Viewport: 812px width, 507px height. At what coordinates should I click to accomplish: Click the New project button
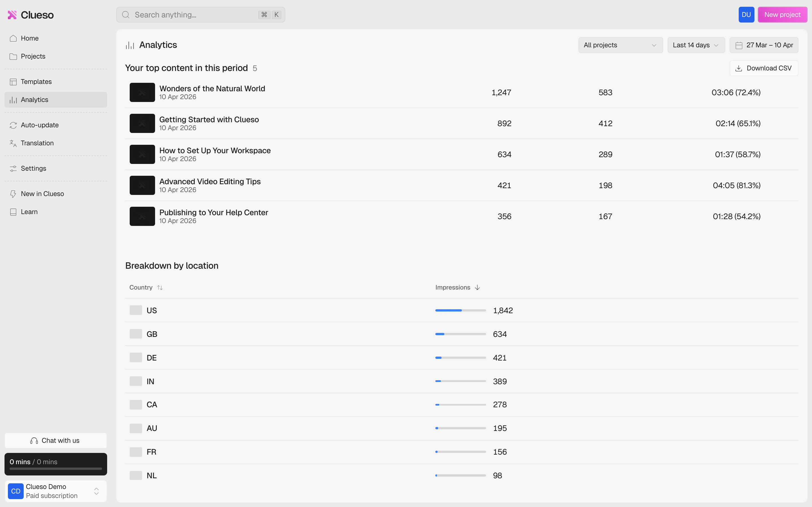coord(782,15)
